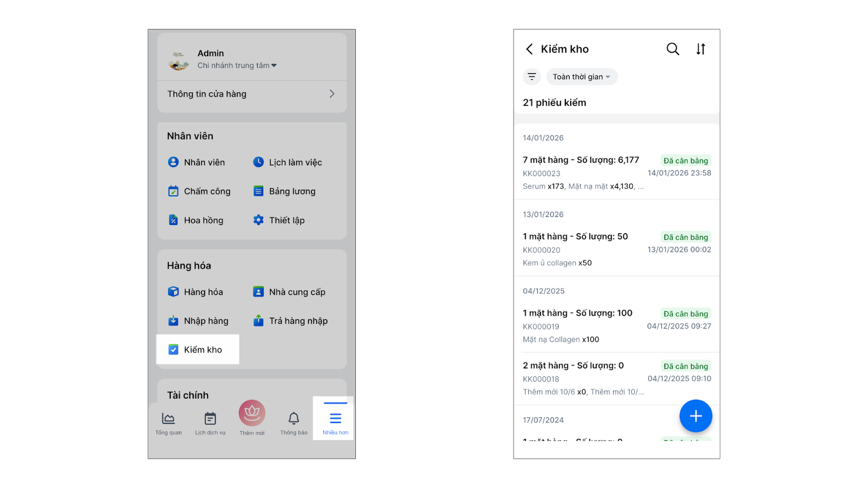The height and width of the screenshot is (488, 868).
Task: Open Bảng lương payroll
Action: [285, 191]
